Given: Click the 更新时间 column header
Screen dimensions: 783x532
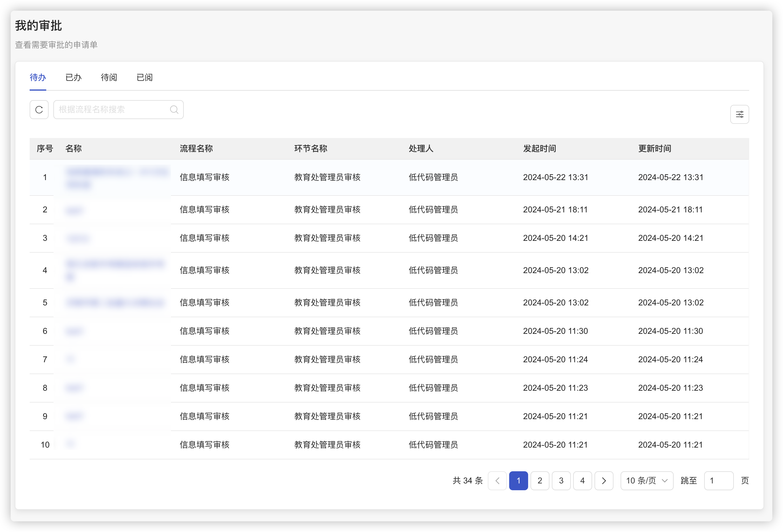Looking at the screenshot, I should [654, 148].
